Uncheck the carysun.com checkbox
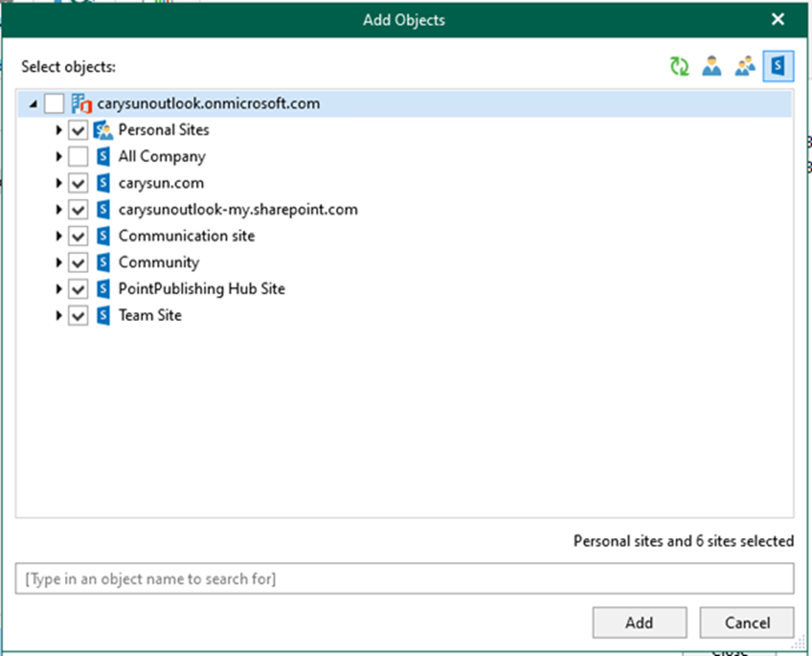 [78, 183]
